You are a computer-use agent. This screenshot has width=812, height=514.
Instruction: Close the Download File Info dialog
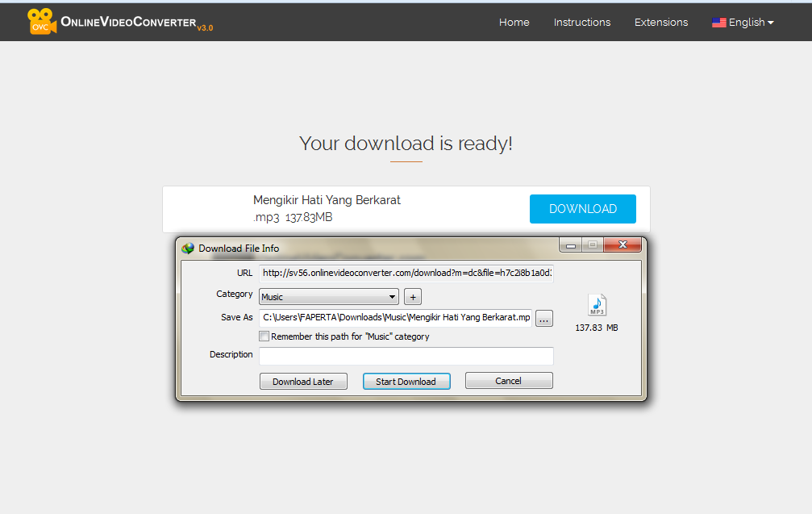coord(623,245)
